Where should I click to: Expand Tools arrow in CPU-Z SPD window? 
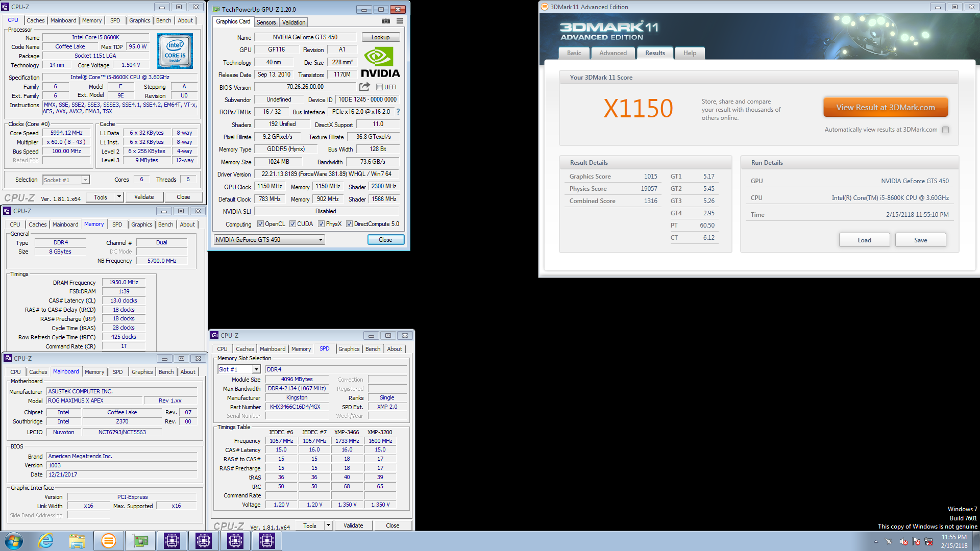(328, 525)
